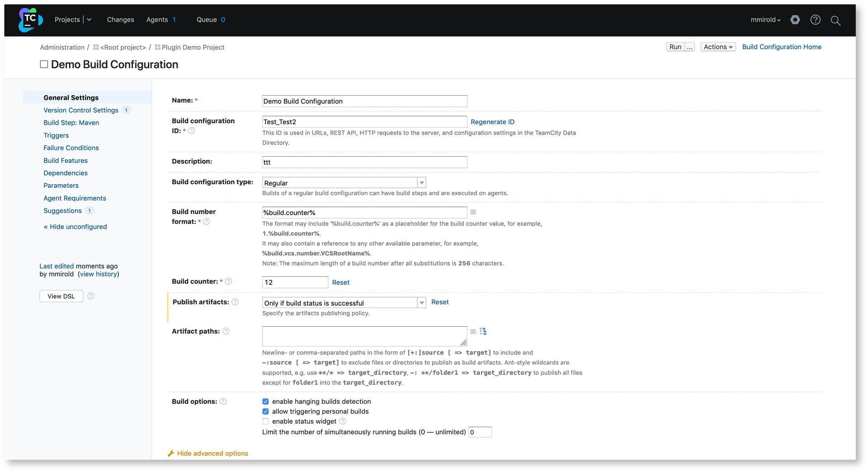Click help icon next to Build number format
The height and width of the screenshot is (472, 868).
point(207,222)
